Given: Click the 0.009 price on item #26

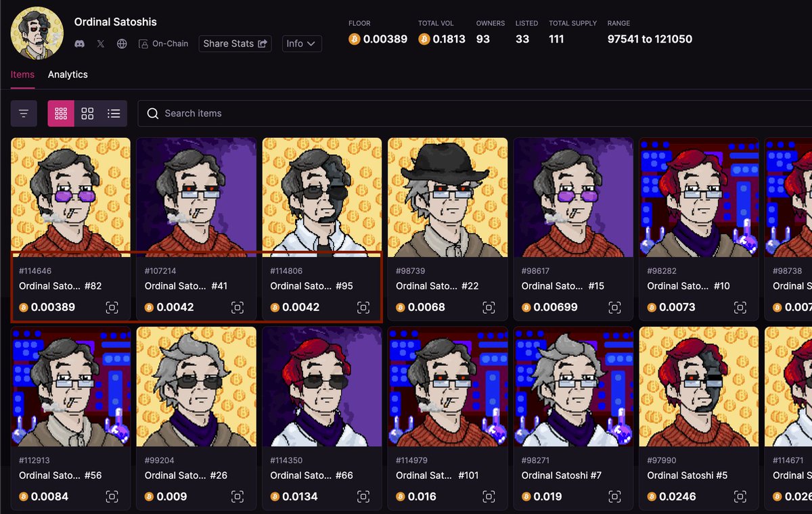Looking at the screenshot, I should pyautogui.click(x=172, y=497).
